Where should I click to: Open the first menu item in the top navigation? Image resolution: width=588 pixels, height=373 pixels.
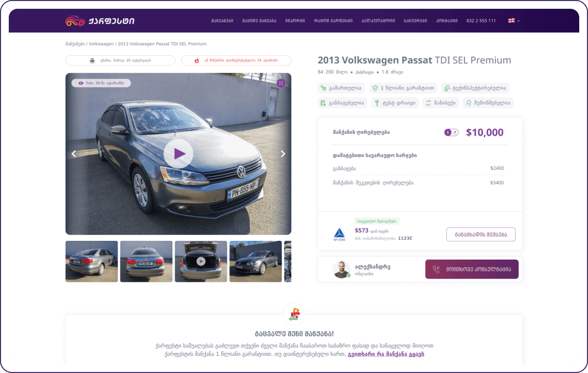[222, 21]
